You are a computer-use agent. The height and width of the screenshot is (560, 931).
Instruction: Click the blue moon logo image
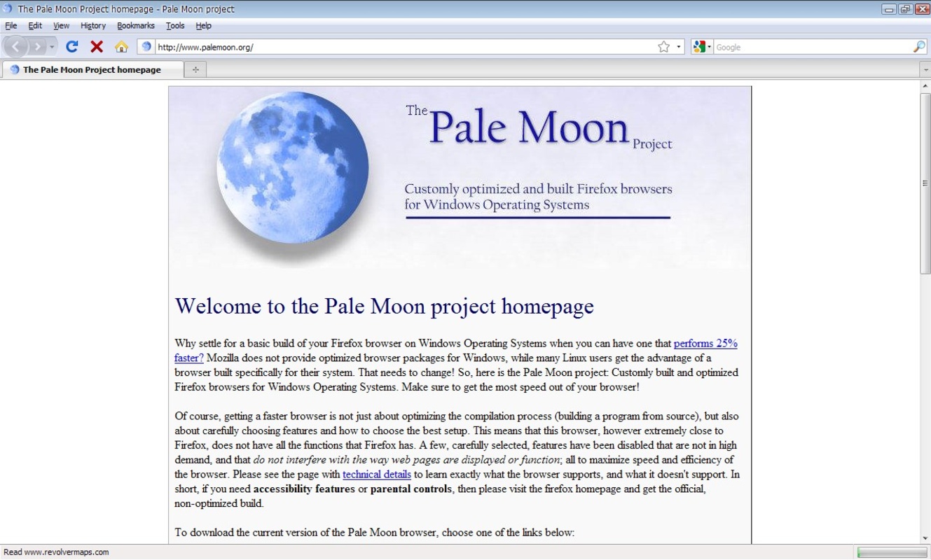pyautogui.click(x=292, y=168)
